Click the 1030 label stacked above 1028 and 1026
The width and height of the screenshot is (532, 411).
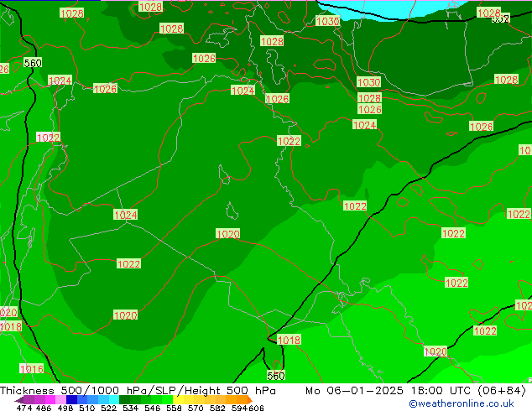(369, 82)
